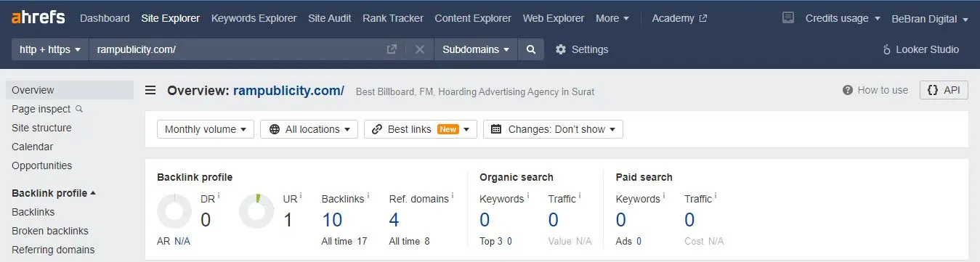
Task: Open the Subdomains mode dropdown
Action: pyautogui.click(x=476, y=49)
